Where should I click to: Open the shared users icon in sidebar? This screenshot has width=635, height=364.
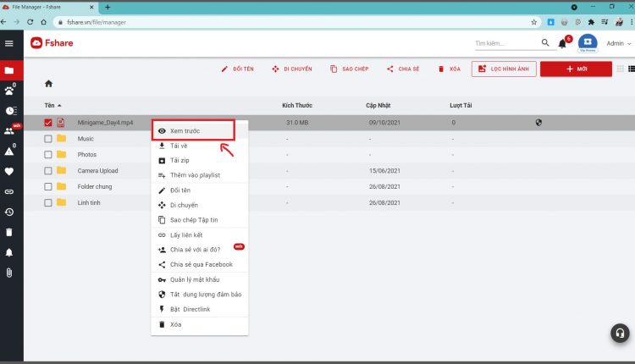click(x=9, y=130)
